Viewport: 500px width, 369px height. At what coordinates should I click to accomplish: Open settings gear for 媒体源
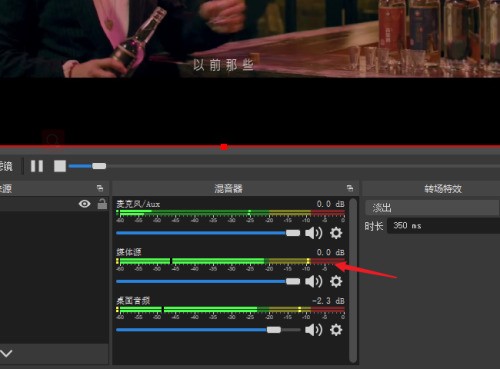coord(336,281)
